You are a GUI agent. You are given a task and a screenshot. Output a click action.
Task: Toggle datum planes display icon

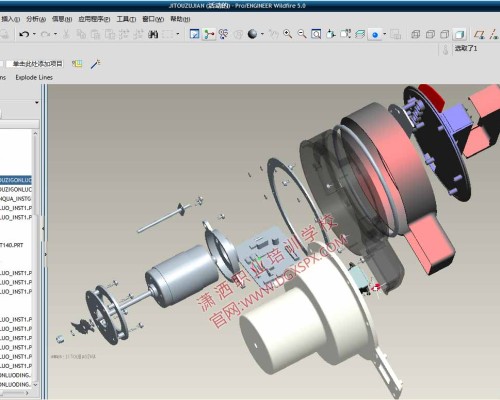click(x=479, y=34)
